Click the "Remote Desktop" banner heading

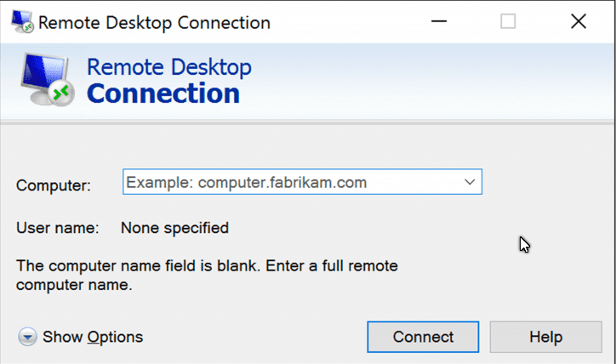pyautogui.click(x=169, y=67)
